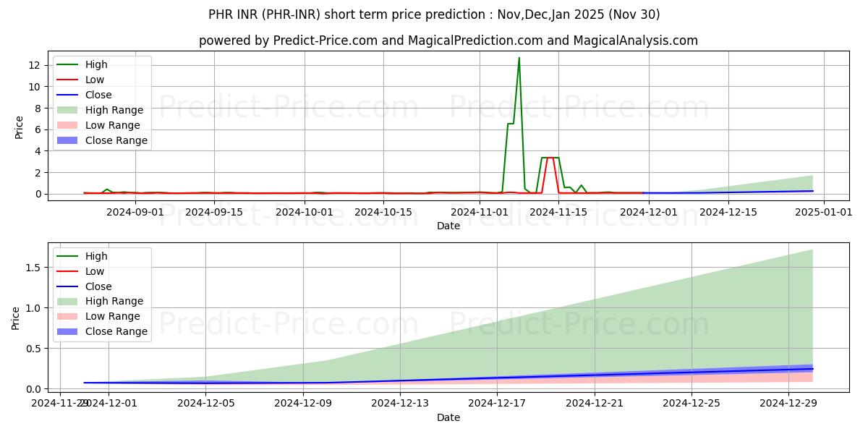Click the red Low line swatch in top legend
Image resolution: width=868 pixels, height=434 pixels.
point(69,80)
